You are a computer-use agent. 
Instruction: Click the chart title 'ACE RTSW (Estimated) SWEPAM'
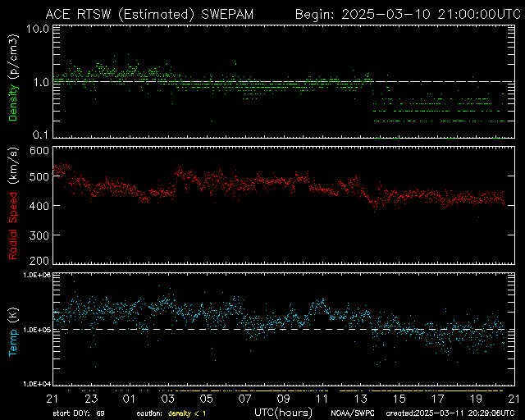(149, 15)
